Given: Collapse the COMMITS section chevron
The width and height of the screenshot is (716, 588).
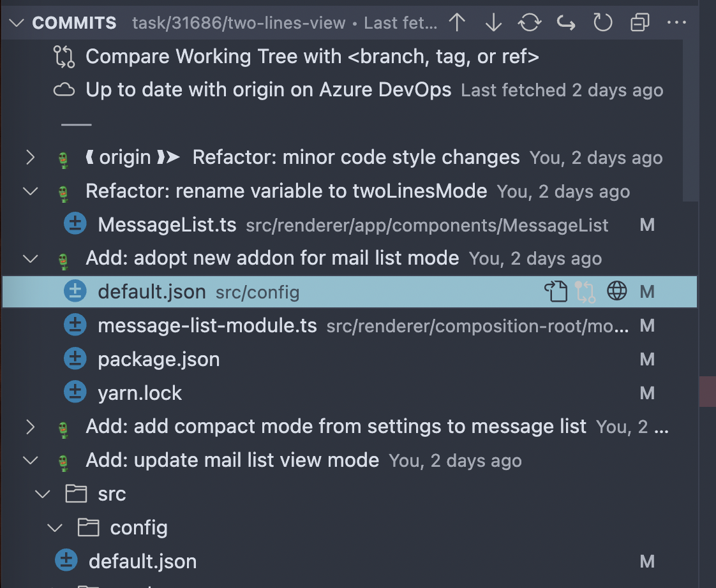Looking at the screenshot, I should 17,23.
